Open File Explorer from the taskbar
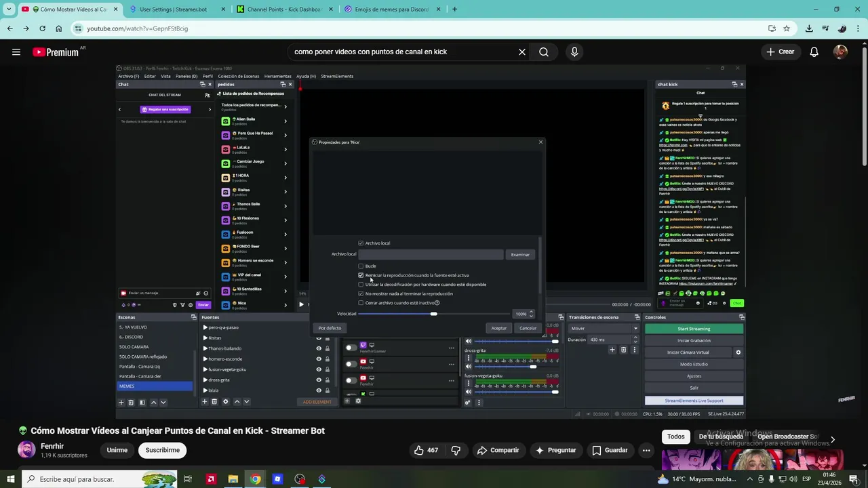 (x=233, y=479)
